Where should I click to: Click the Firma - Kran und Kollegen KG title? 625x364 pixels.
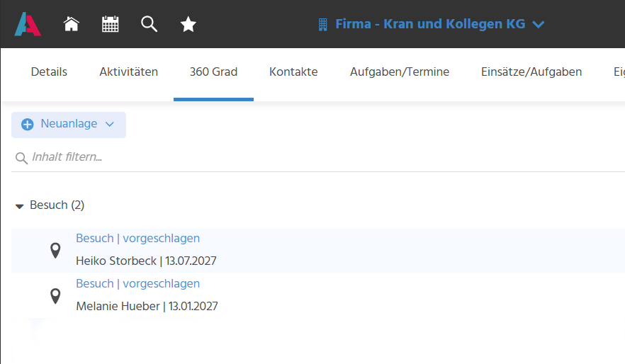click(x=430, y=24)
